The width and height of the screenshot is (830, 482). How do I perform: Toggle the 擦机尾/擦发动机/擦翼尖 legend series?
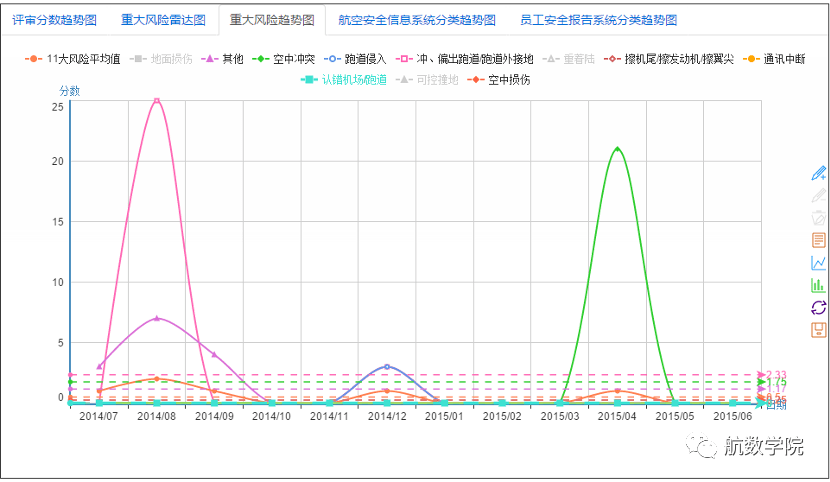pos(669,59)
